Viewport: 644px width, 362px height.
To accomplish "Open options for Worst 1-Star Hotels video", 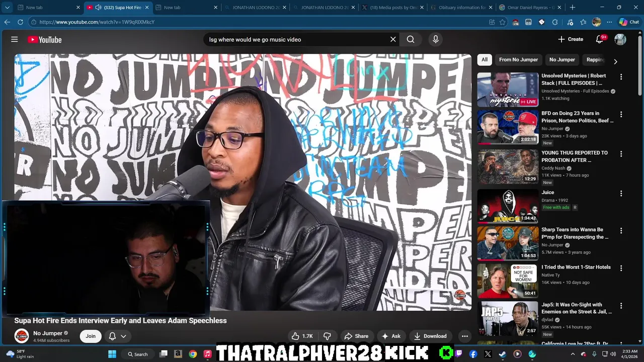I will tap(621, 268).
